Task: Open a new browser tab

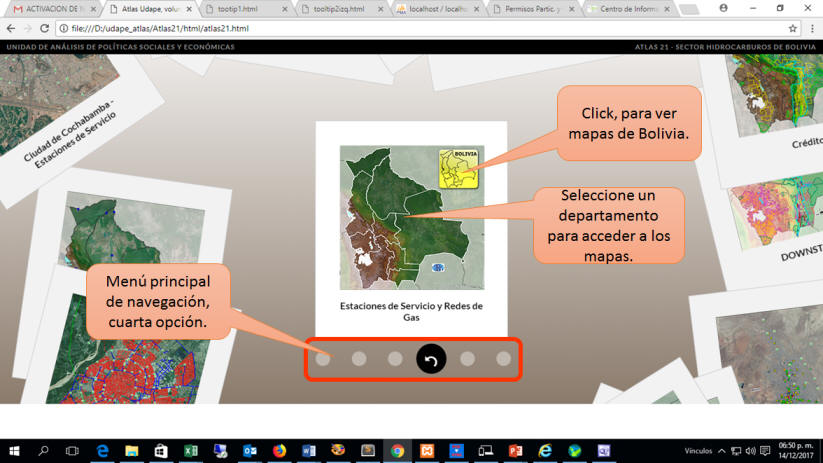Action: coord(689,9)
